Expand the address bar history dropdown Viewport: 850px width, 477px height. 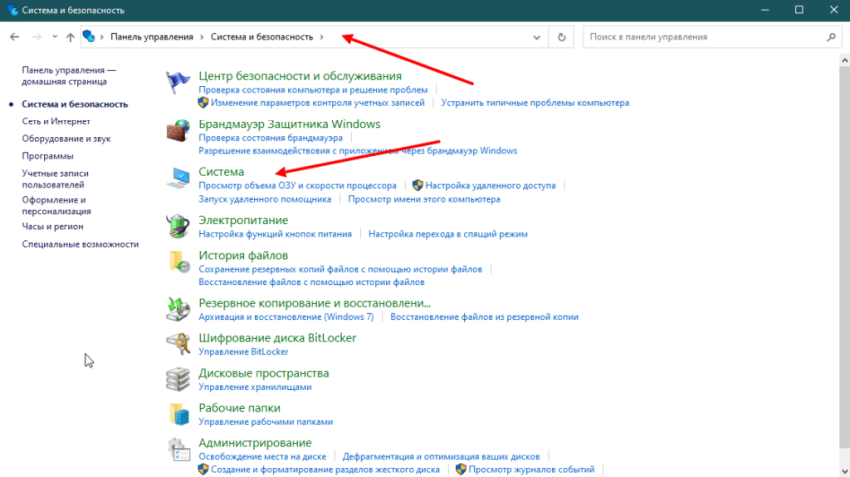(537, 37)
